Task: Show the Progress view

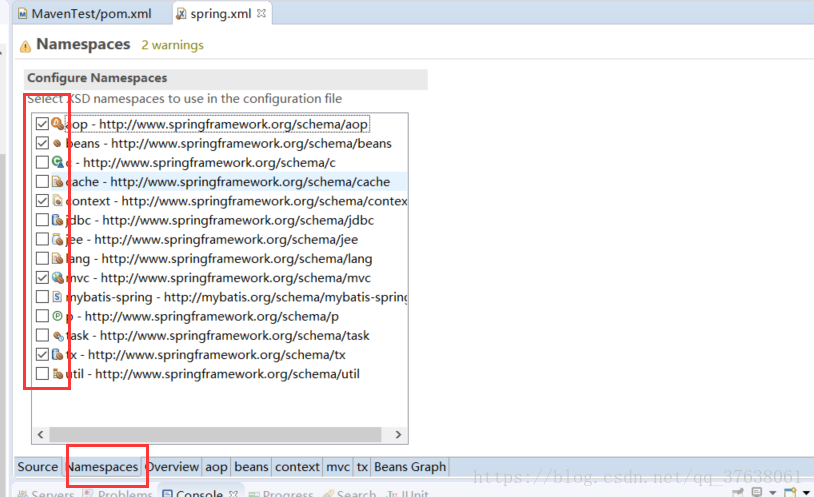Action: coord(281,493)
